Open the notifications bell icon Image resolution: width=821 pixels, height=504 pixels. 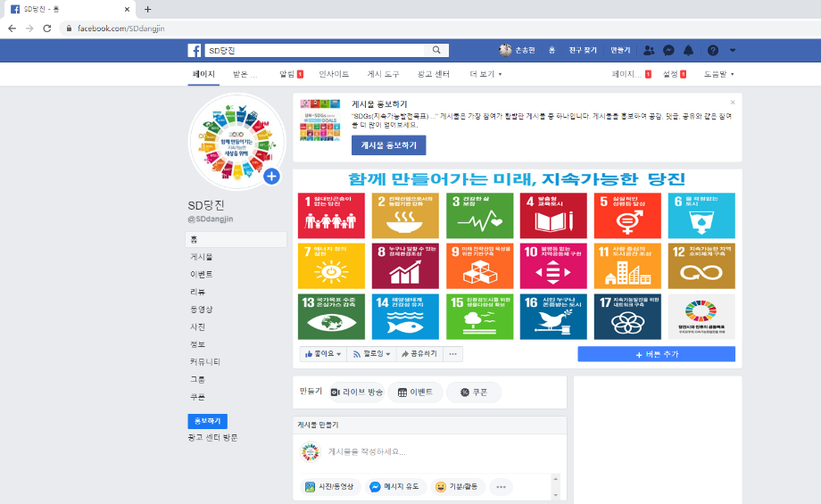coord(689,50)
